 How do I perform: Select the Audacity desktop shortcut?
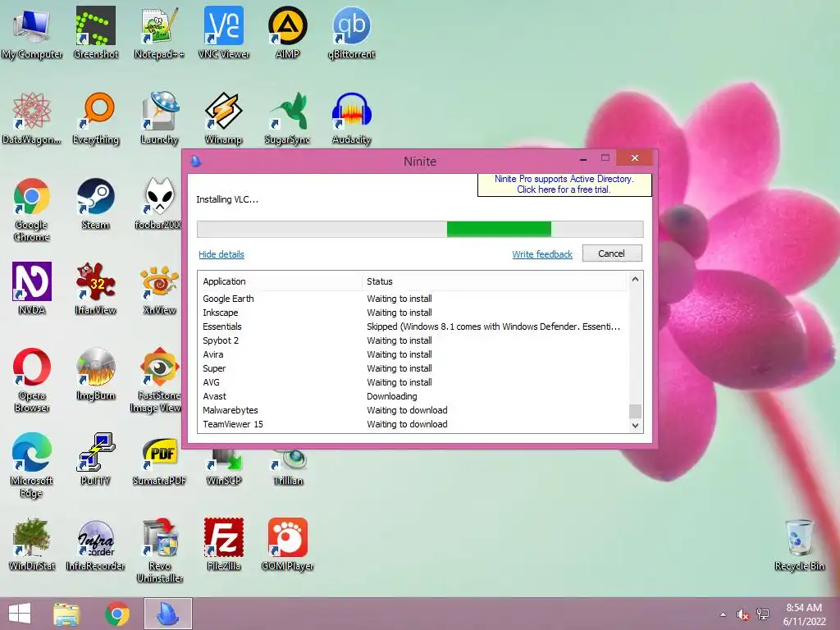[351, 118]
